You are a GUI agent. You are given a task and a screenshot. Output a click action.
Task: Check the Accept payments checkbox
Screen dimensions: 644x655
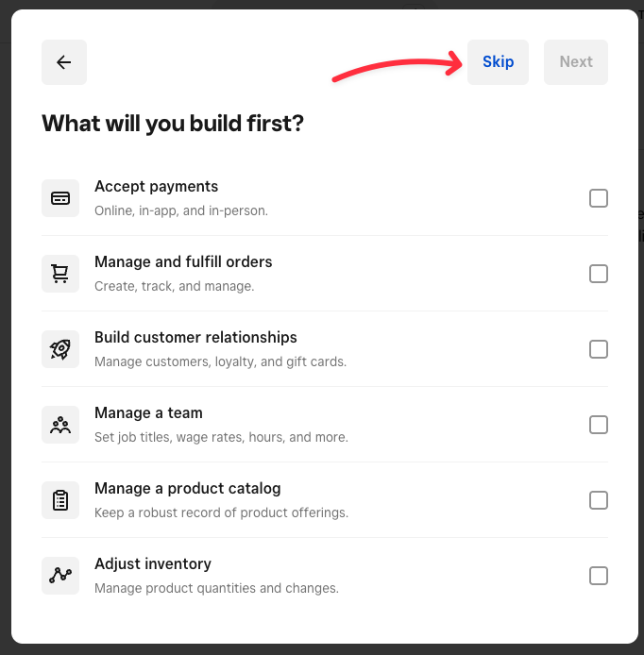[599, 198]
